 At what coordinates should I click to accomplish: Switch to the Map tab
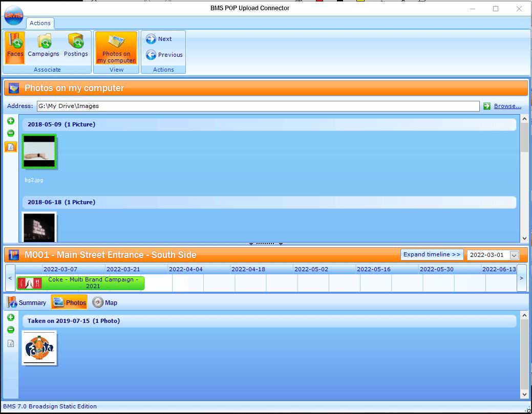(105, 302)
